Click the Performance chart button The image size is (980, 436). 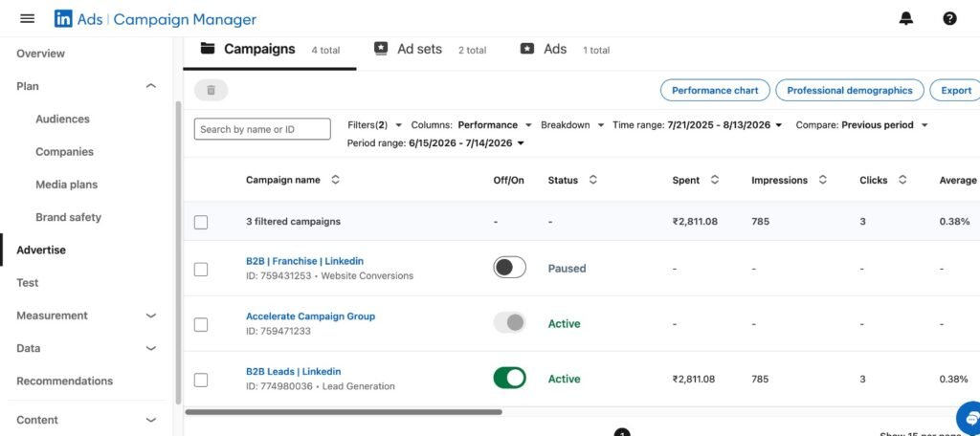715,91
